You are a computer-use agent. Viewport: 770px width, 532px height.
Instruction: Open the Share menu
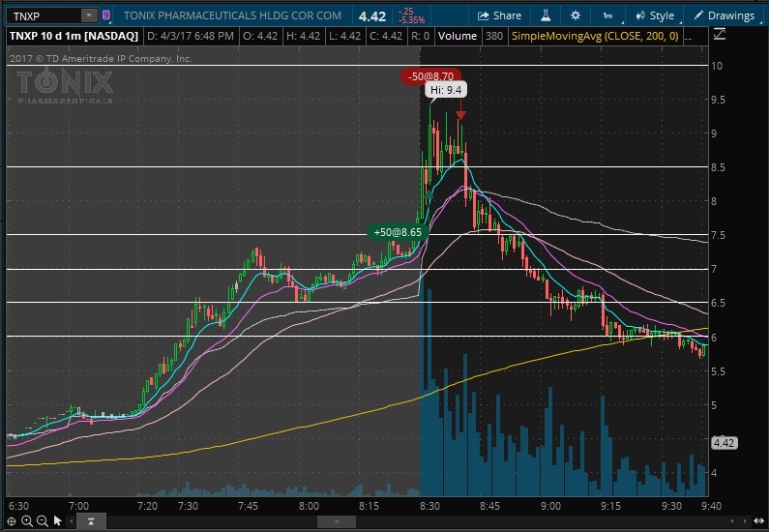tap(499, 15)
